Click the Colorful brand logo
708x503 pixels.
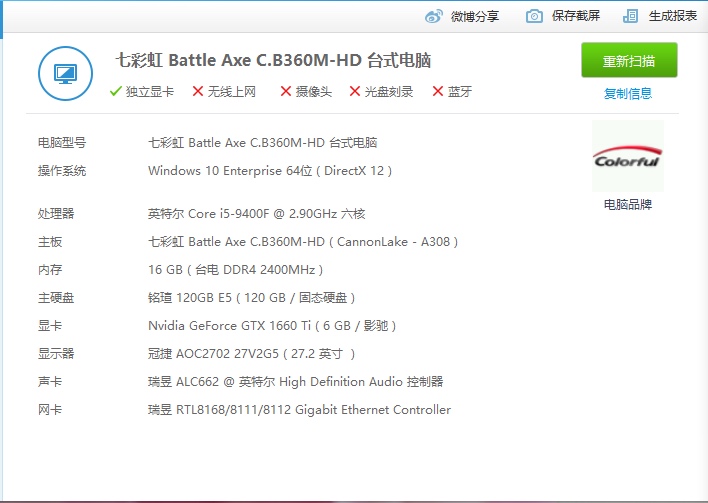coord(628,156)
